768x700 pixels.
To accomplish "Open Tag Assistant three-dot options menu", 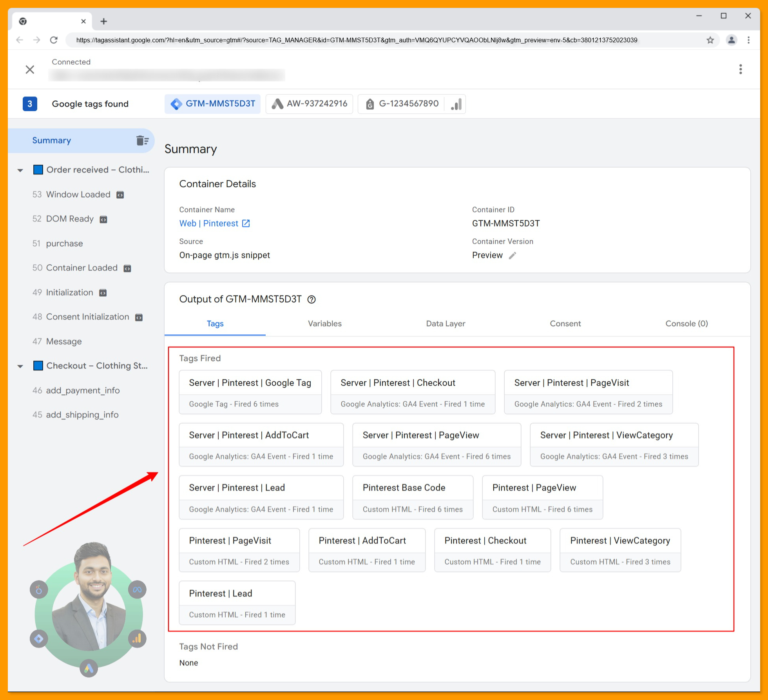I will [740, 69].
